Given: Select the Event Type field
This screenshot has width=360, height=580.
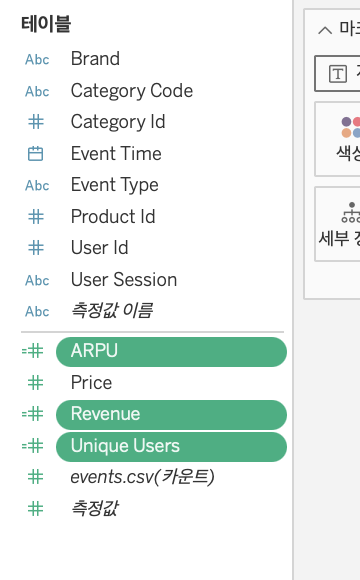Looking at the screenshot, I should [115, 185].
